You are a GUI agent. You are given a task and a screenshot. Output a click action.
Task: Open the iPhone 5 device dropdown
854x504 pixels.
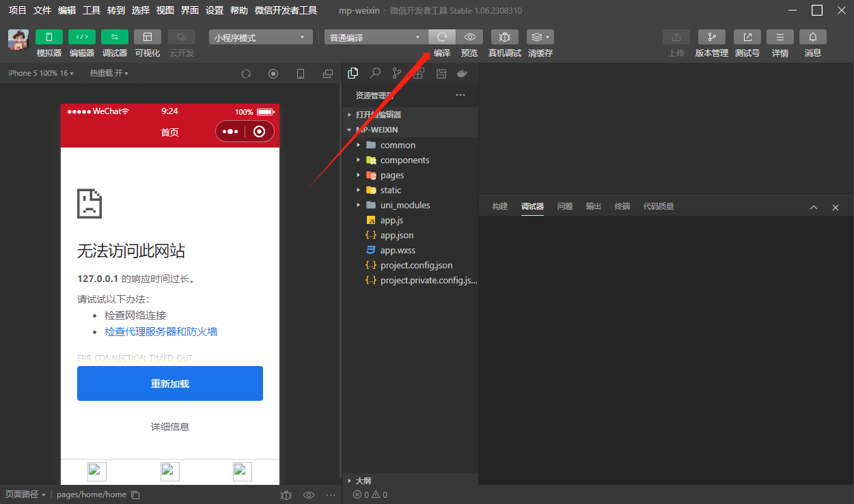pos(41,73)
